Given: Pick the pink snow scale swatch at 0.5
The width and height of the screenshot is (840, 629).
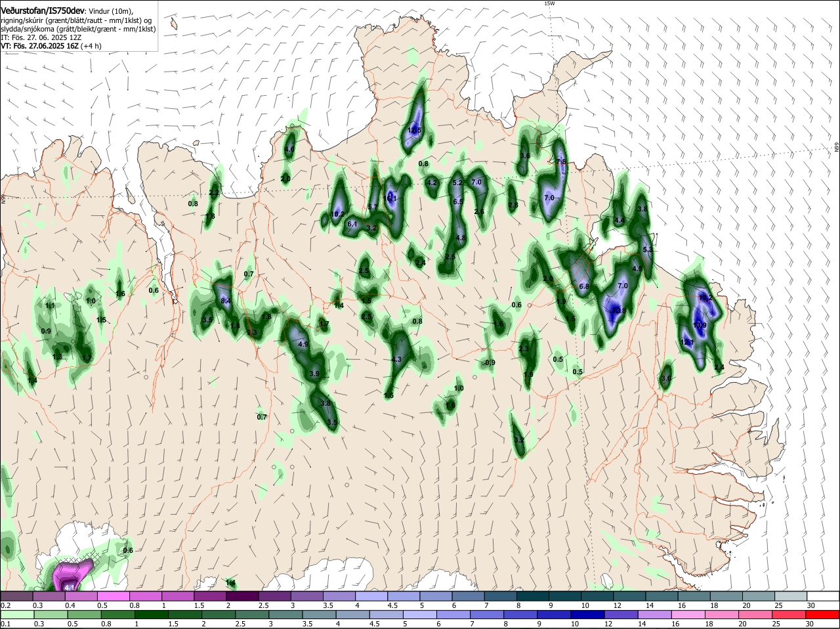Looking at the screenshot, I should (x=113, y=596).
